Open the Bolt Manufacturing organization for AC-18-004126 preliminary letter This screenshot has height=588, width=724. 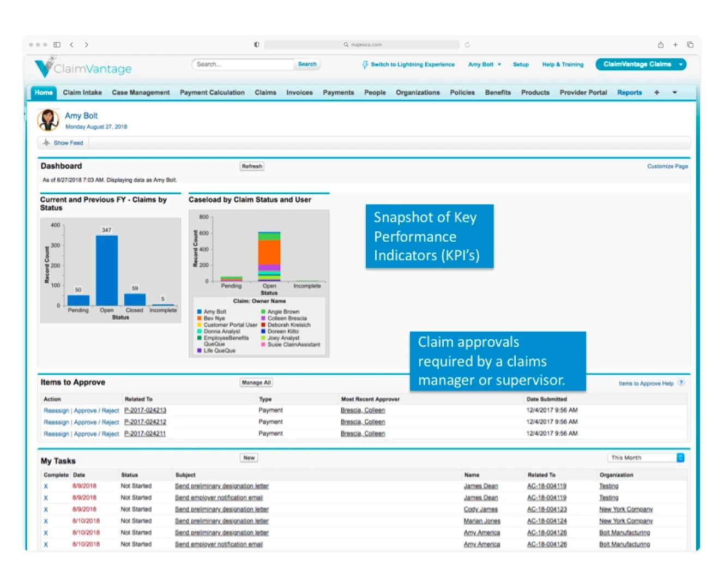624,533
